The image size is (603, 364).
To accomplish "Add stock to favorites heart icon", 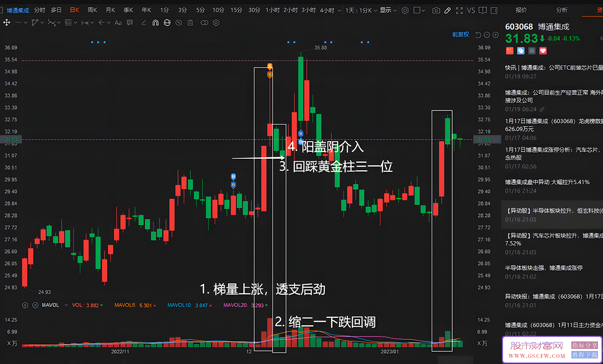I will point(543,51).
